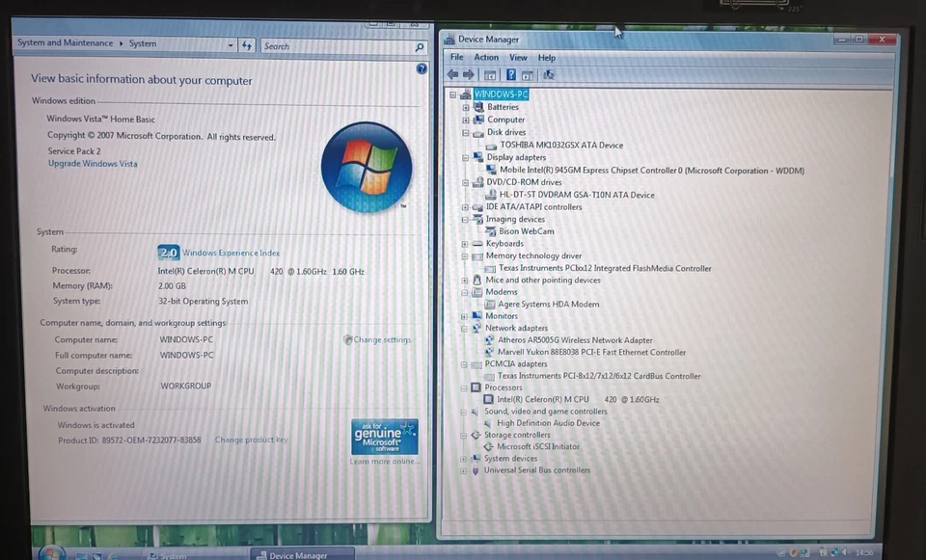Click the Upgrade Windows Vista link
This screenshot has width=926, height=560.
[93, 164]
